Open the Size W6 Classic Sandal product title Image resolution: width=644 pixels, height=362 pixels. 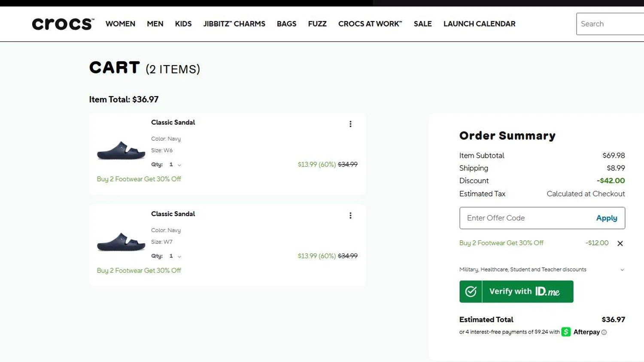pos(173,122)
